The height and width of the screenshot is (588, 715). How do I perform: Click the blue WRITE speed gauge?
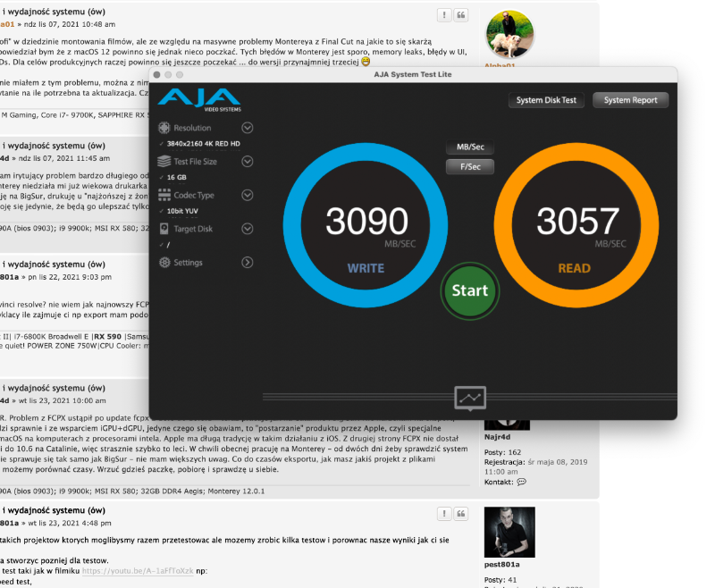point(366,225)
